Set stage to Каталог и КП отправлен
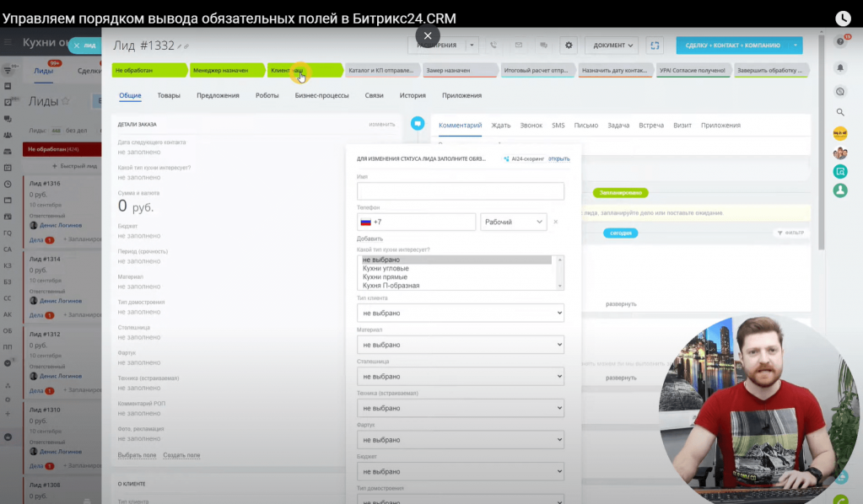 click(x=381, y=70)
